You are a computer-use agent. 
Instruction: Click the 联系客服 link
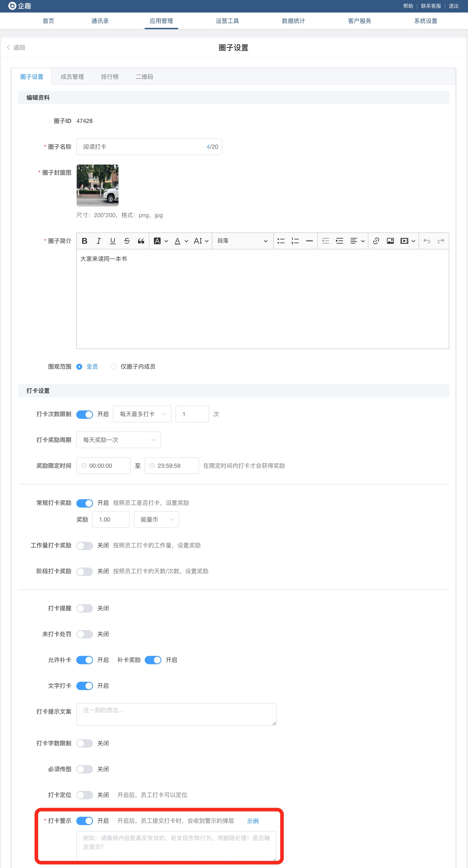pyautogui.click(x=431, y=6)
